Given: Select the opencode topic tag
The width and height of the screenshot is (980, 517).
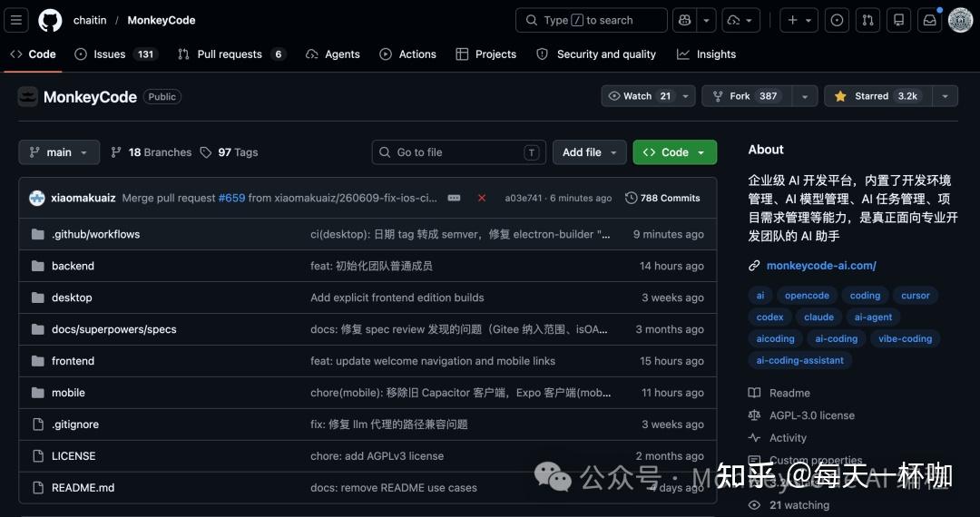Looking at the screenshot, I should [807, 296].
